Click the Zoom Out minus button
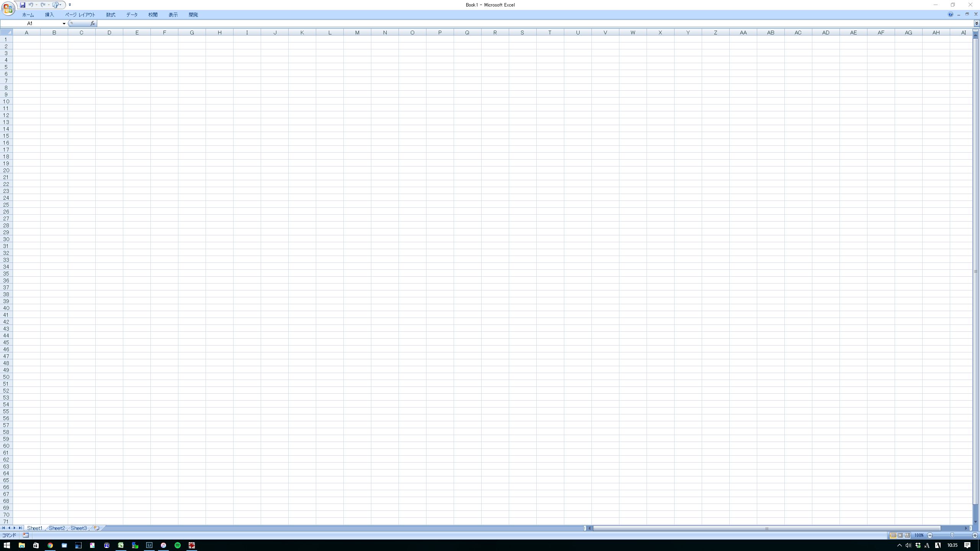Viewport: 980px width, 551px height. [x=930, y=535]
